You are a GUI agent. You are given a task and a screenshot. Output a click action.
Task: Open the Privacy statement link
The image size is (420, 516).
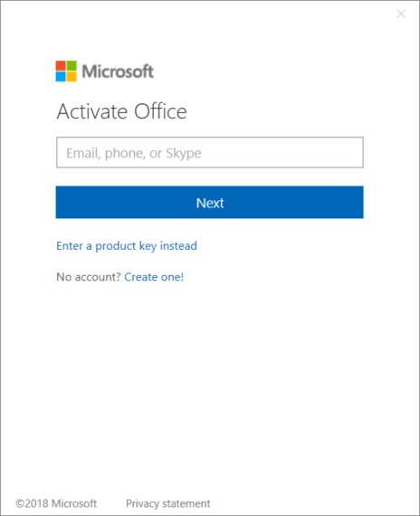click(x=167, y=503)
